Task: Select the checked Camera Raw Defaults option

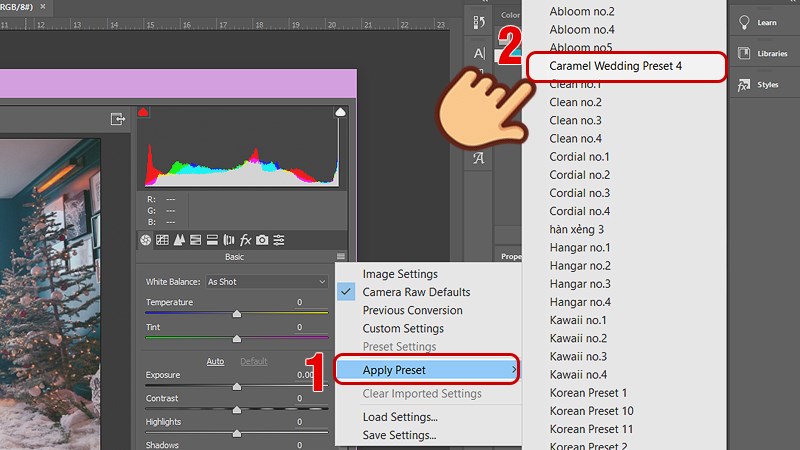Action: click(416, 292)
